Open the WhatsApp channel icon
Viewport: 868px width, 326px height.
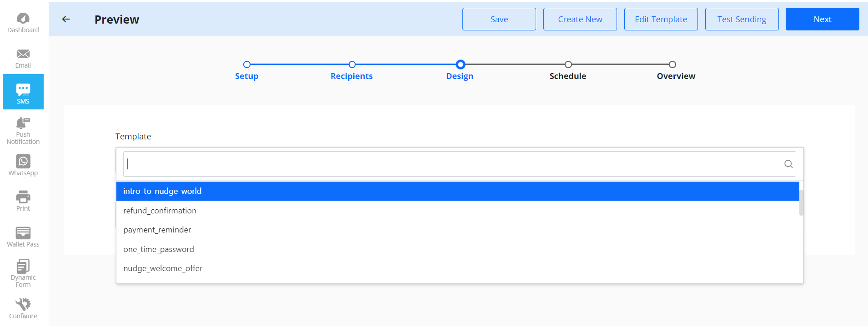(x=23, y=161)
